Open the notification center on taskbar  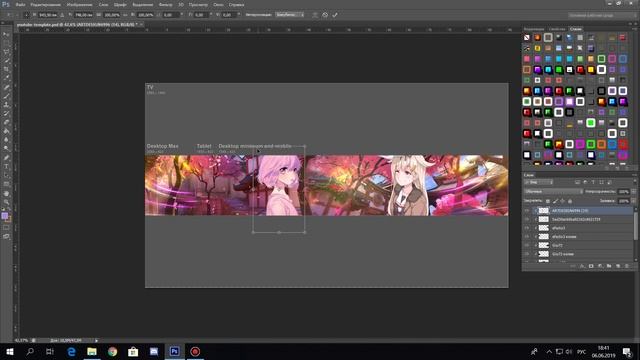(627, 351)
